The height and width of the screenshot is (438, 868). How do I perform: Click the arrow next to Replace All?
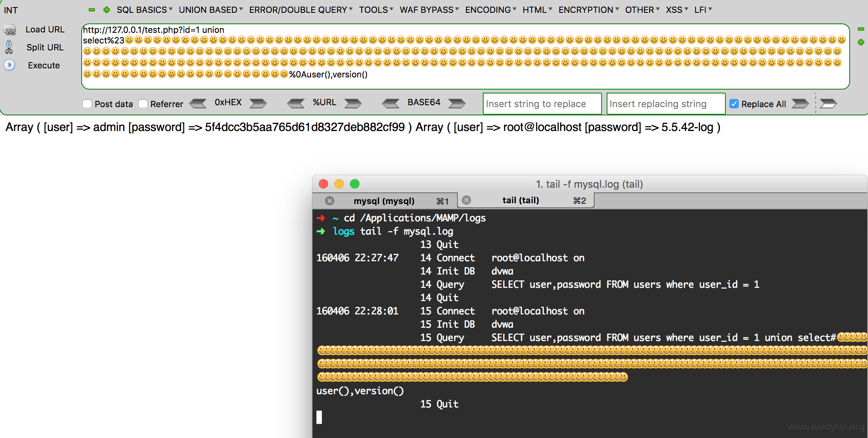point(800,103)
